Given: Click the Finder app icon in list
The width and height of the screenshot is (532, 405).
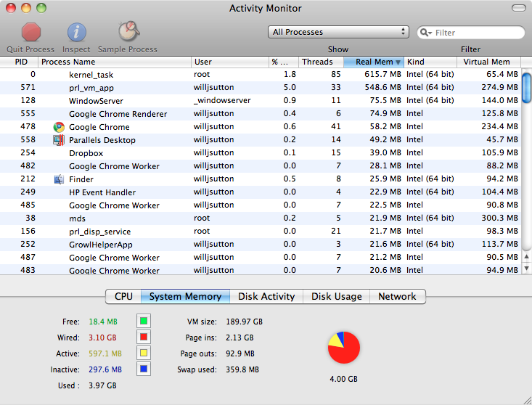Looking at the screenshot, I should 59,179.
